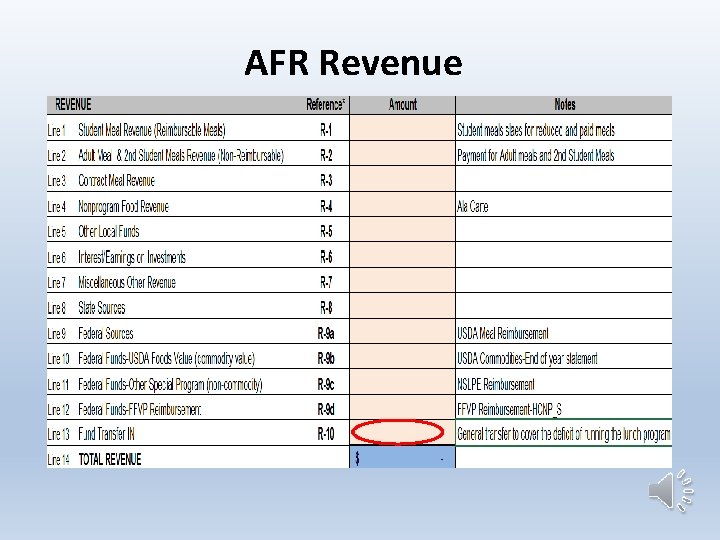The width and height of the screenshot is (720, 540).
Task: Click reference code R-9a
Action: pyautogui.click(x=326, y=333)
